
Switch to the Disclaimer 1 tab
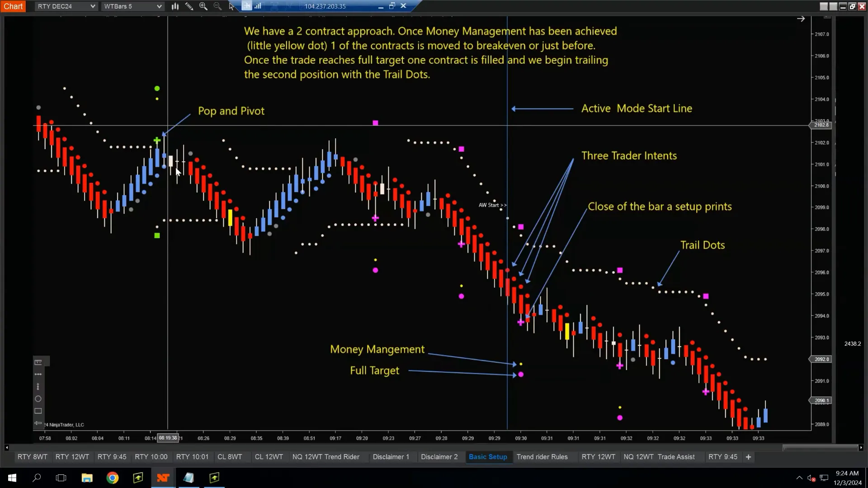click(x=391, y=457)
